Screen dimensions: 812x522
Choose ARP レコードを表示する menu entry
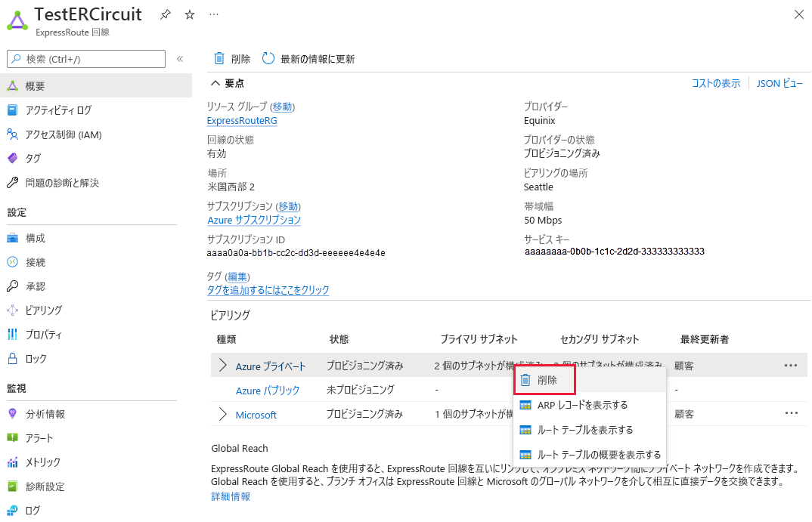coord(589,405)
